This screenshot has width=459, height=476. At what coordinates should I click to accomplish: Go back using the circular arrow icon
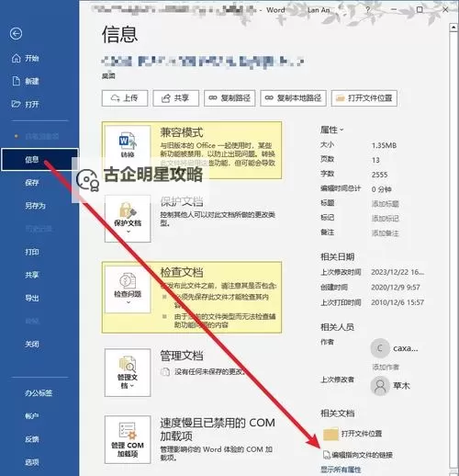(16, 33)
